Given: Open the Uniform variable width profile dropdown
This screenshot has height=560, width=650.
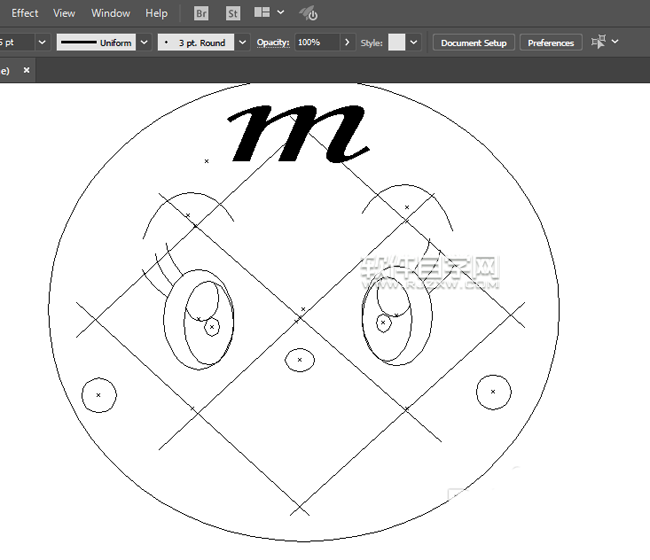Looking at the screenshot, I should click(x=144, y=42).
